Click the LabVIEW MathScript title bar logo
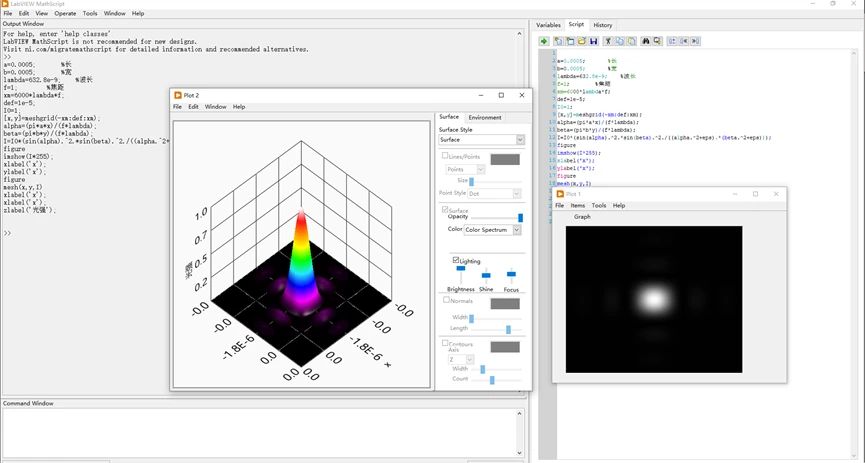The height and width of the screenshot is (463, 865). pyautogui.click(x=5, y=3)
